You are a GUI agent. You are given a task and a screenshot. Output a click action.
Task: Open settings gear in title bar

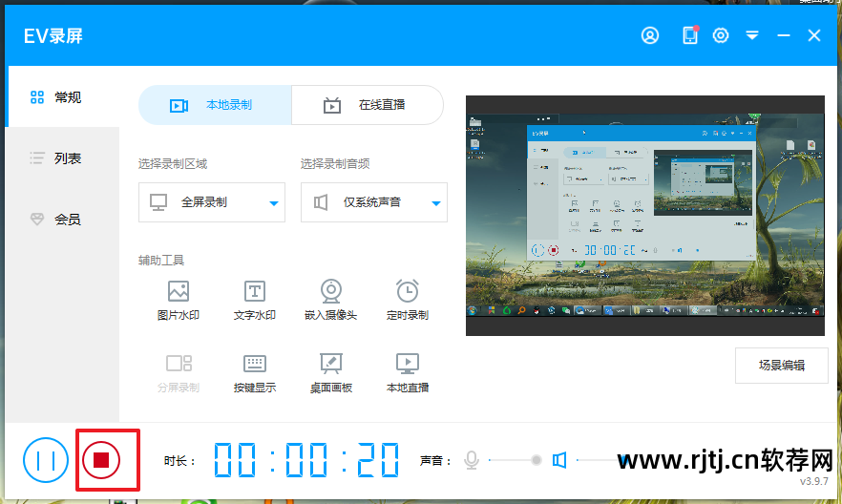(x=721, y=35)
